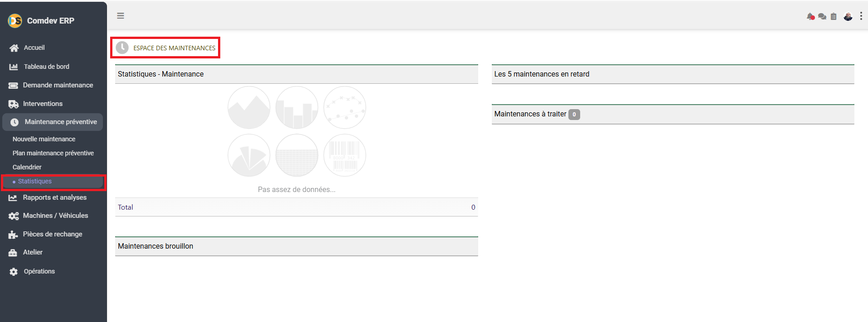Expand Pièces de rechange
This screenshot has width=868, height=322.
click(x=53, y=234)
